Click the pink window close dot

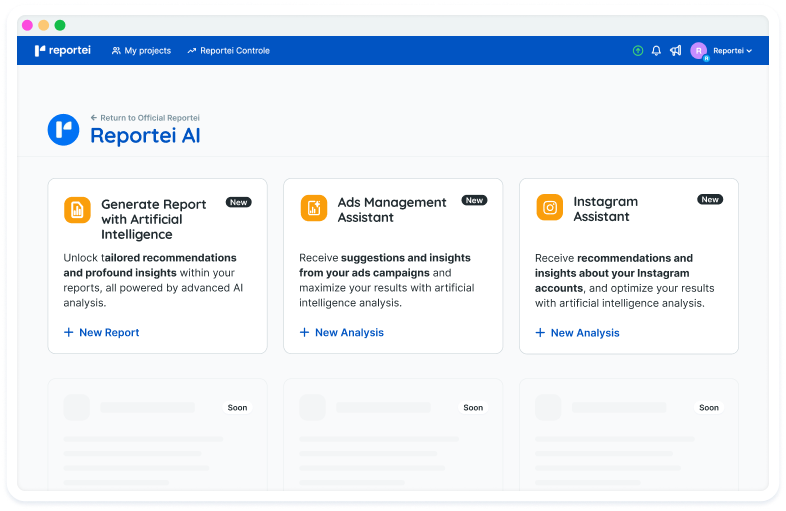[28, 25]
